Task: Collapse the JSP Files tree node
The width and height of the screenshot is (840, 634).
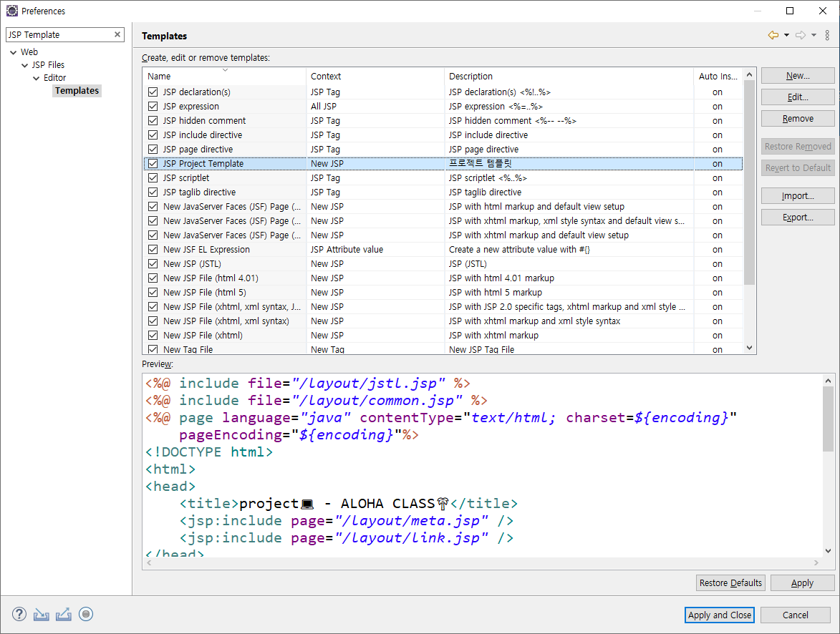Action: [x=24, y=65]
